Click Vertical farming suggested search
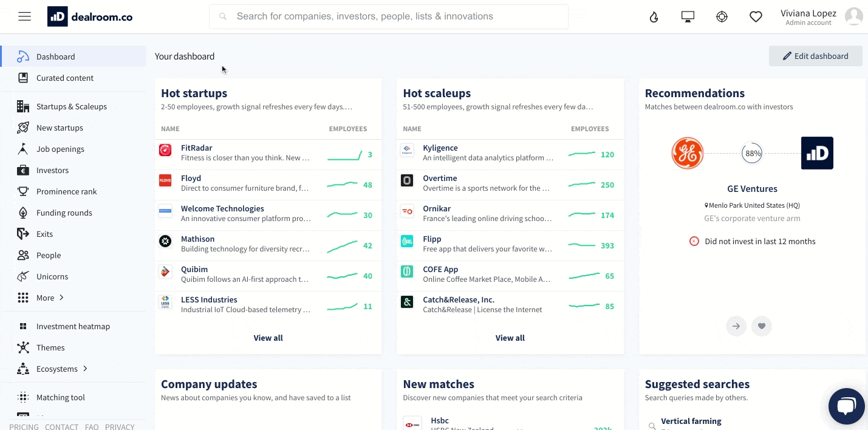868x430 pixels. (x=691, y=421)
